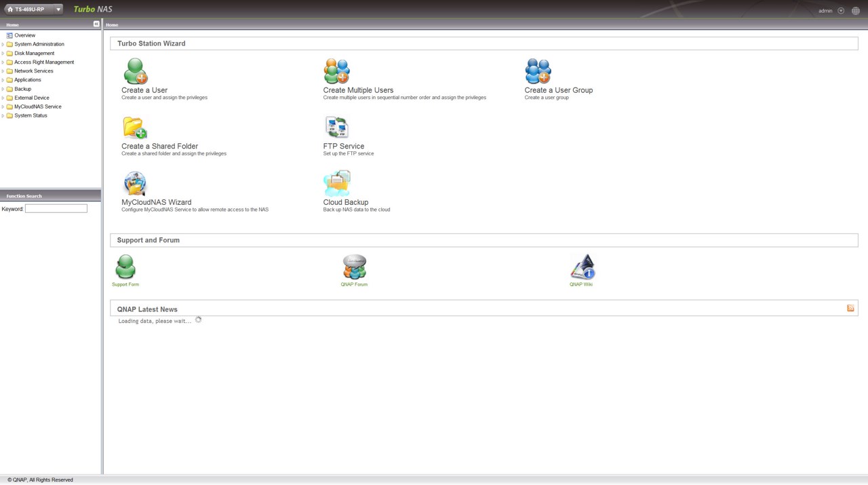Expand the System Status tree node
The height and width of the screenshot is (485, 868).
(x=3, y=116)
